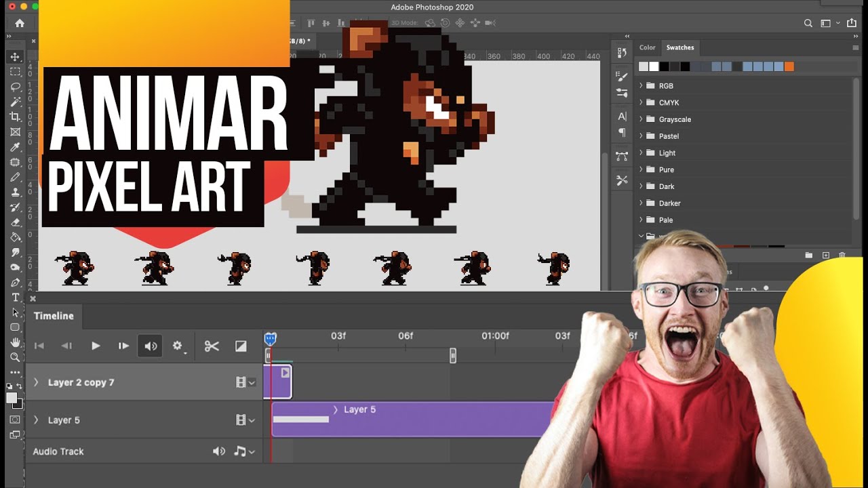The width and height of the screenshot is (868, 488).
Task: Expand the Grayscale swatch group
Action: pos(641,119)
